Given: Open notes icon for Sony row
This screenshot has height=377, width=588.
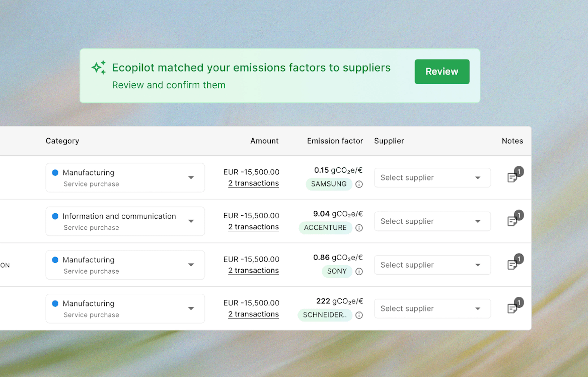Looking at the screenshot, I should 512,265.
